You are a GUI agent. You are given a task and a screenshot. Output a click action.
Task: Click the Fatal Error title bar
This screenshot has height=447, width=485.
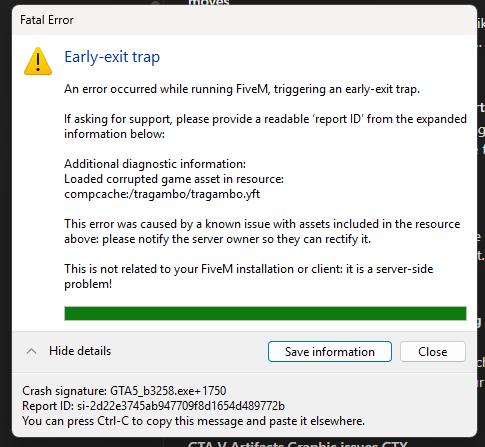[244, 20]
